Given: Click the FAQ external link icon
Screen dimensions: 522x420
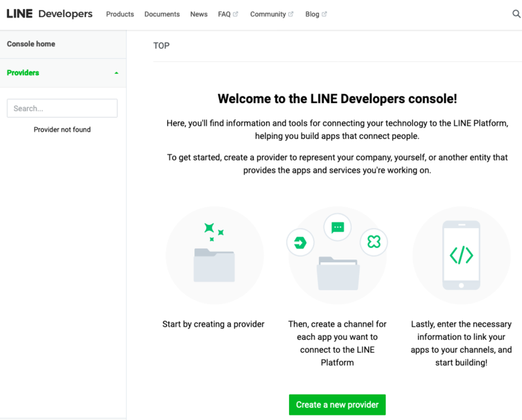Looking at the screenshot, I should click(x=236, y=14).
